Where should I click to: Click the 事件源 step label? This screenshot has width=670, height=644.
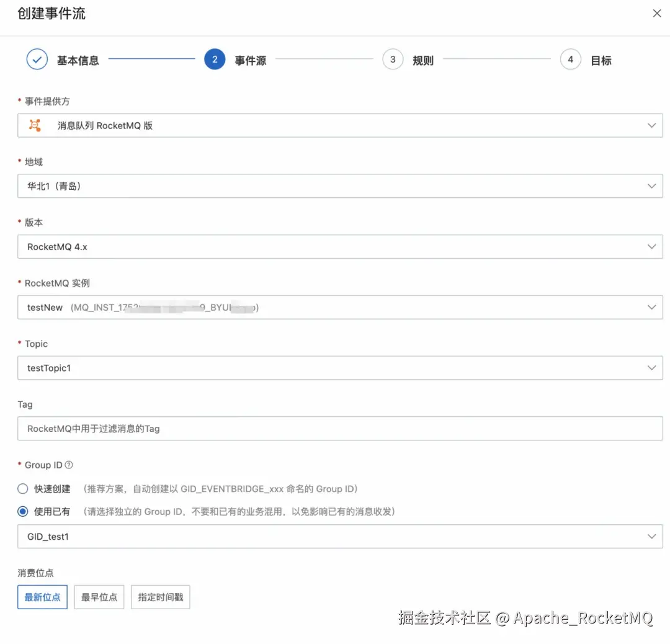tap(251, 60)
